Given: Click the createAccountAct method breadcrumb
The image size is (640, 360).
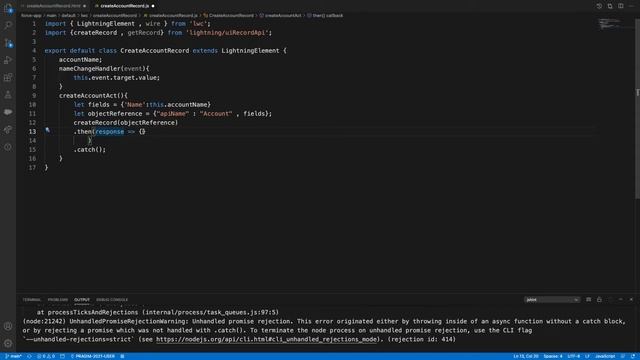Looking at the screenshot, I should pyautogui.click(x=283, y=16).
